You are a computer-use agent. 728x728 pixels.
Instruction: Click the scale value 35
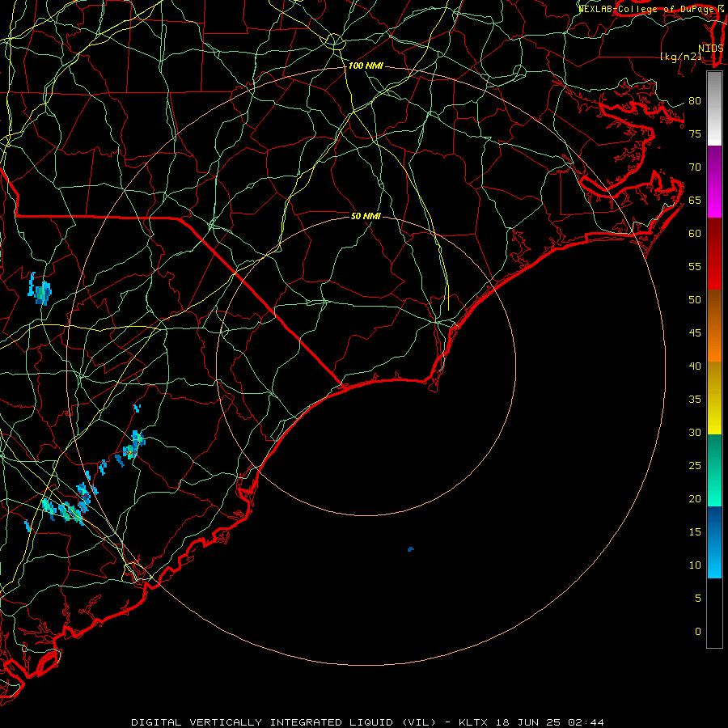[695, 400]
